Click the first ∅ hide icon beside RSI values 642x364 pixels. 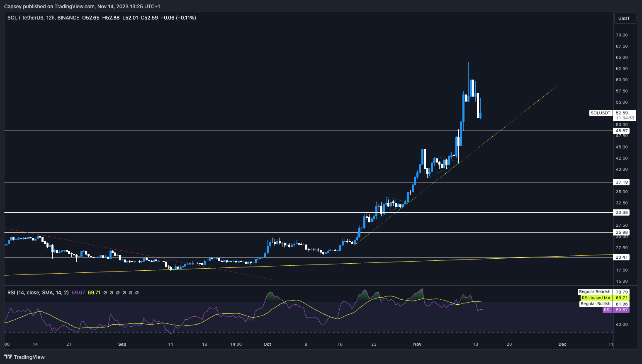105,293
